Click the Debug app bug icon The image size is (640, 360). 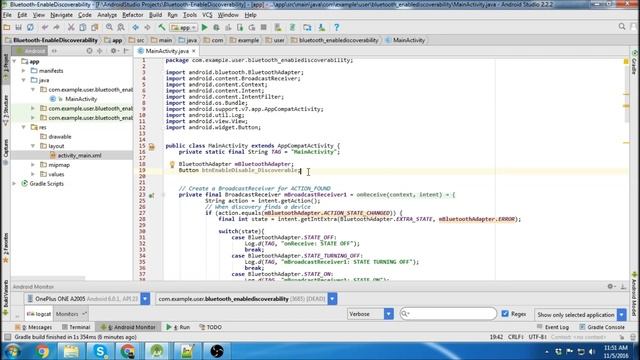point(216,27)
